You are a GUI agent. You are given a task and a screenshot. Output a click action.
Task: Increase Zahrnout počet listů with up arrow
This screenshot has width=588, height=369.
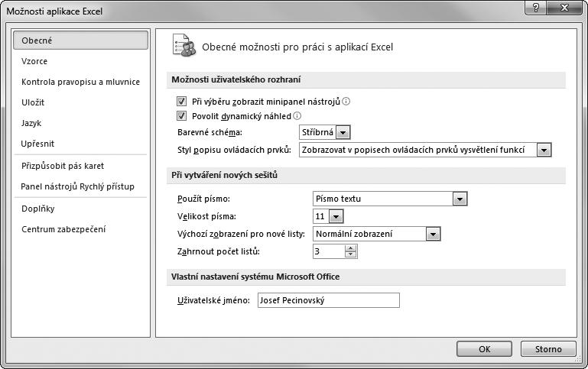[x=351, y=248]
